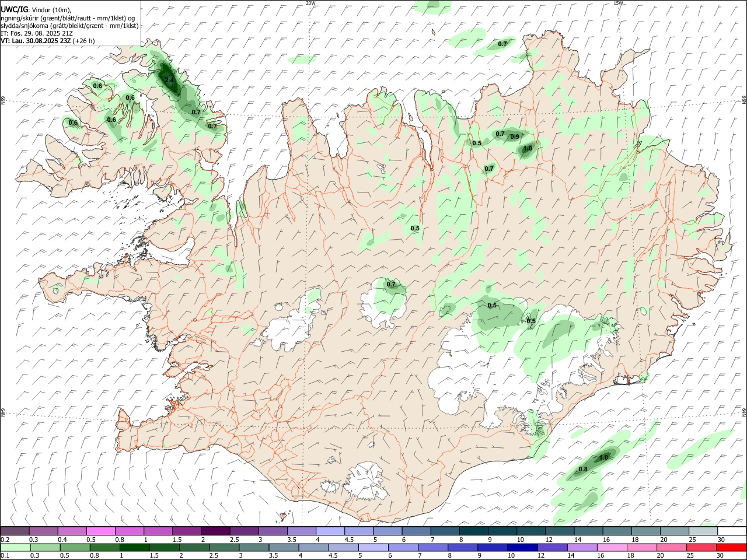Click the dark teal 8 swatch in upper legend
Screen dimensions: 747x560
tap(473, 531)
